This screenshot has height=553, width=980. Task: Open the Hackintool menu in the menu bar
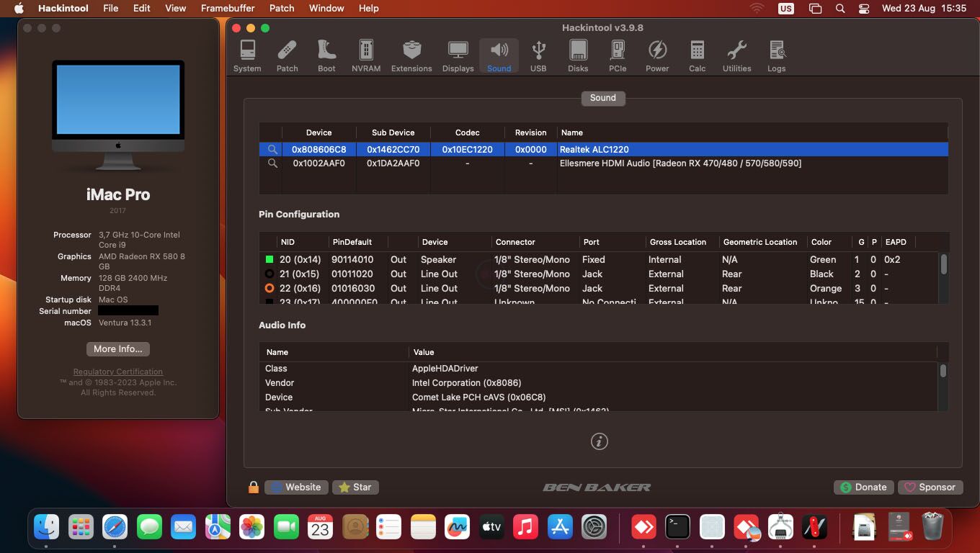pyautogui.click(x=65, y=9)
